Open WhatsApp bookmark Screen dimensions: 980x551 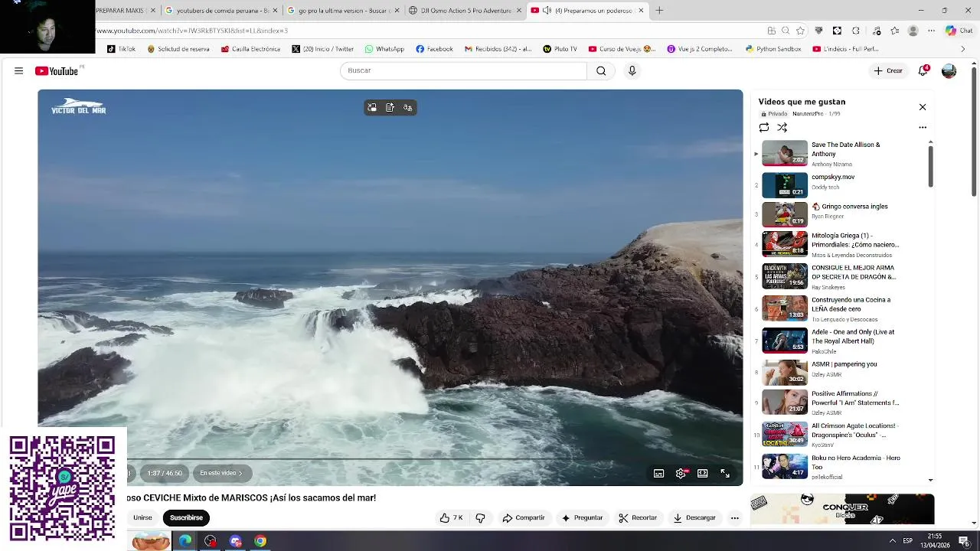(x=384, y=49)
